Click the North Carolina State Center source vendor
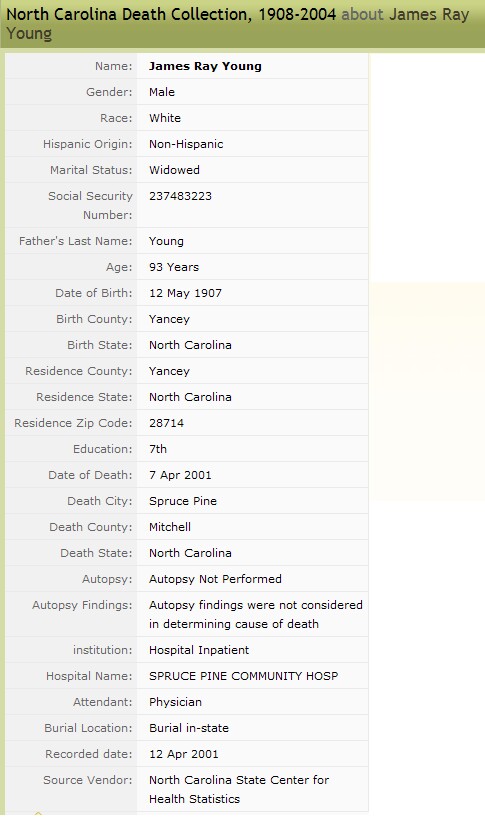This screenshot has width=485, height=825. (239, 790)
